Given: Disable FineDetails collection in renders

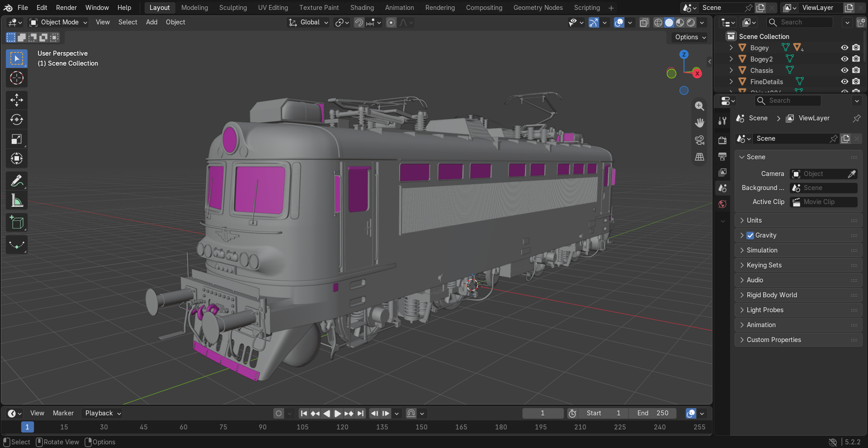Looking at the screenshot, I should tap(856, 81).
